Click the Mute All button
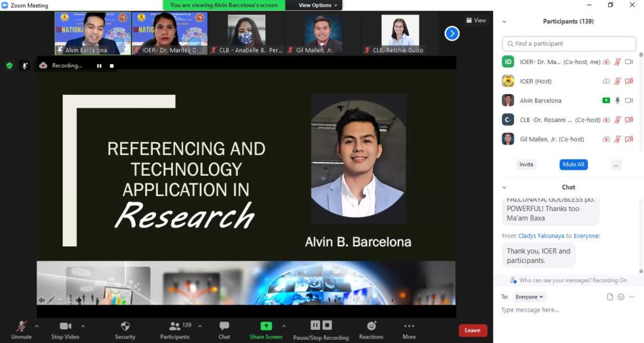Screen dimensions: 644x343 click(573, 165)
